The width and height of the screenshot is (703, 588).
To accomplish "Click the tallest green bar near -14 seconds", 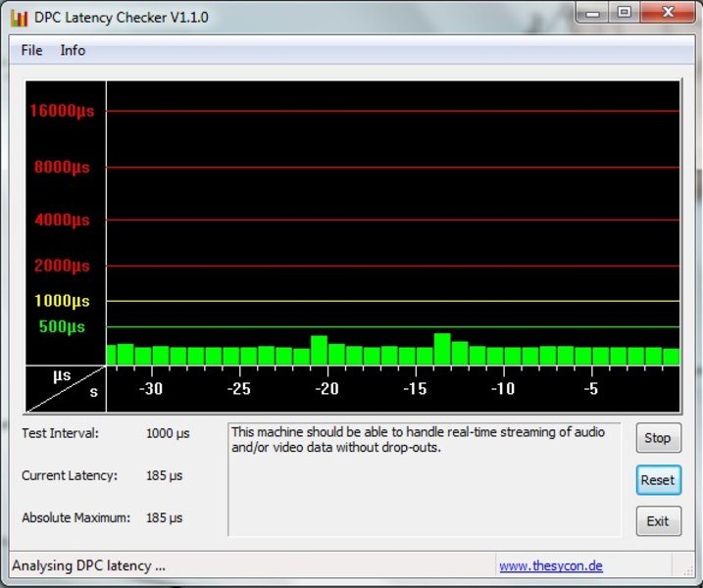I will tap(442, 350).
